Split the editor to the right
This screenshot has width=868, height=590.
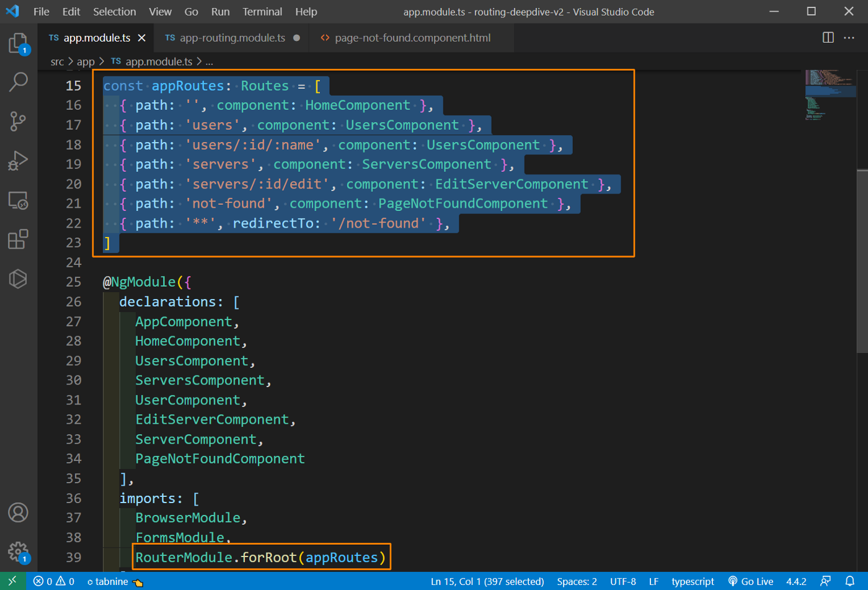click(828, 38)
